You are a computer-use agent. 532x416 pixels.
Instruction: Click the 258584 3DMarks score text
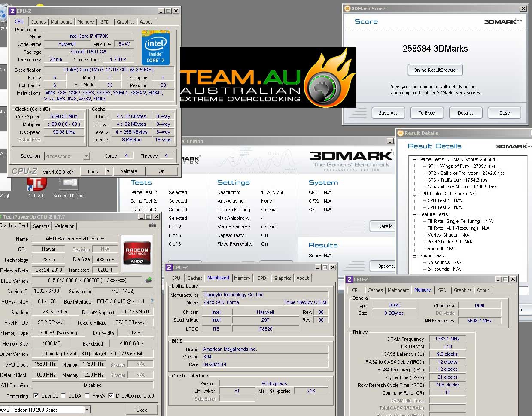point(435,49)
